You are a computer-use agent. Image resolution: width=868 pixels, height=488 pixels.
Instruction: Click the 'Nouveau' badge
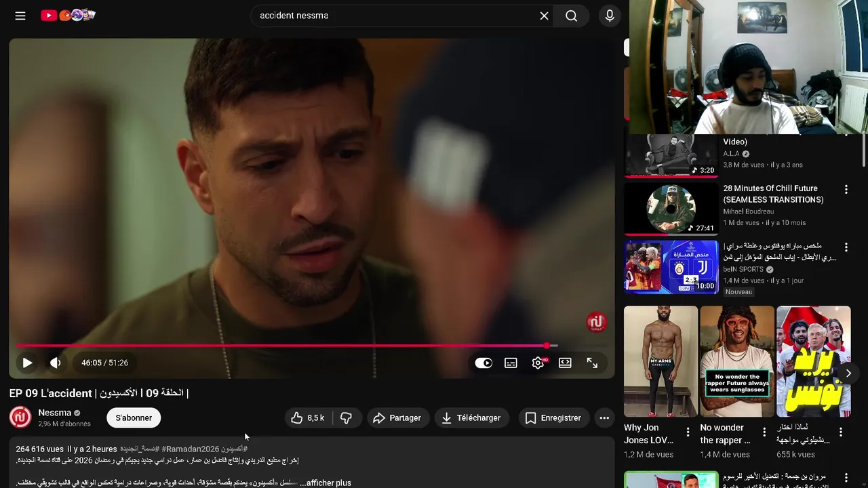pos(738,292)
